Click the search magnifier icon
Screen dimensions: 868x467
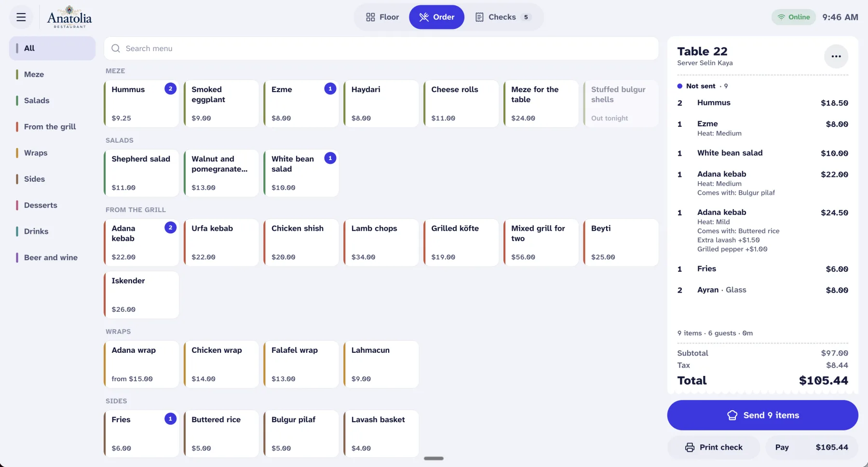tap(116, 49)
